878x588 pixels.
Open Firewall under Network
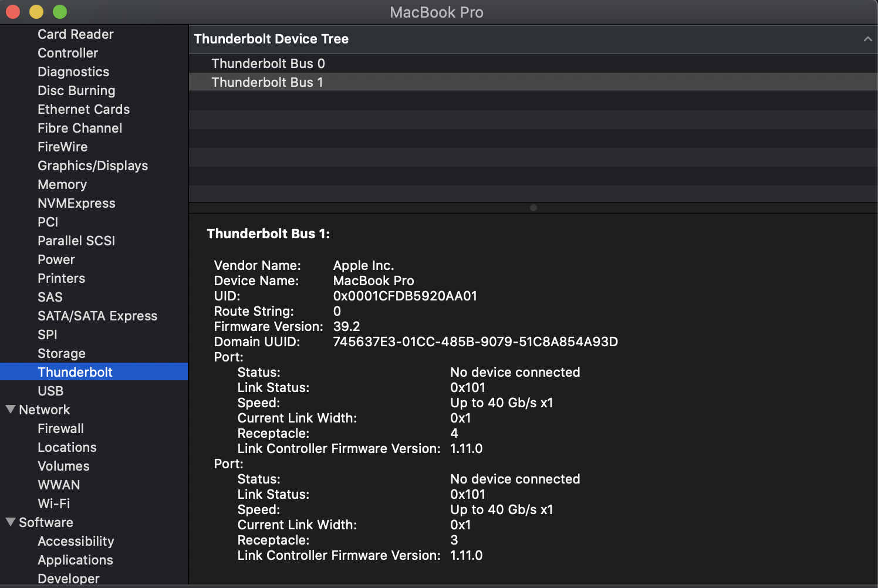[61, 428]
